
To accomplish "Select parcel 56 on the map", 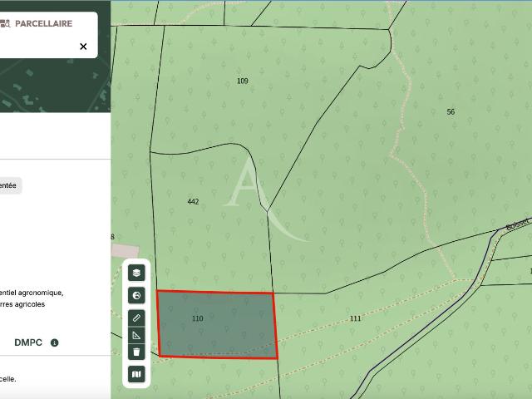I will coord(451,112).
